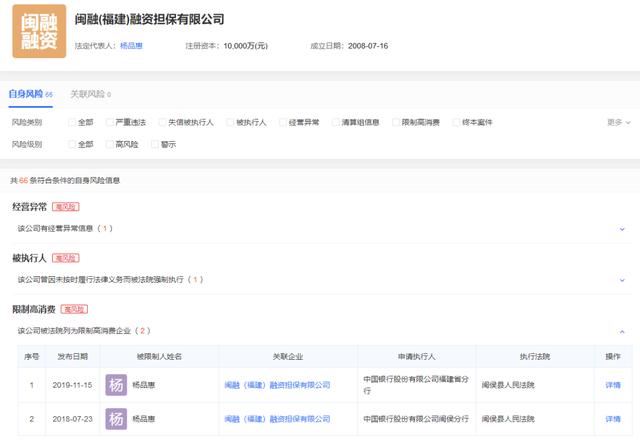Click 高风险 tag beside 限制高消费 heading

(74, 310)
